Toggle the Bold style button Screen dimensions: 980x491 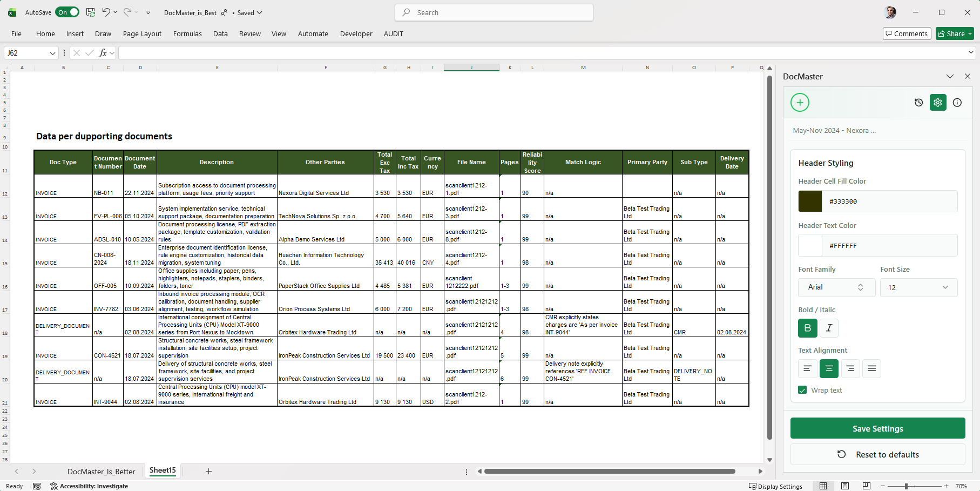pos(808,328)
